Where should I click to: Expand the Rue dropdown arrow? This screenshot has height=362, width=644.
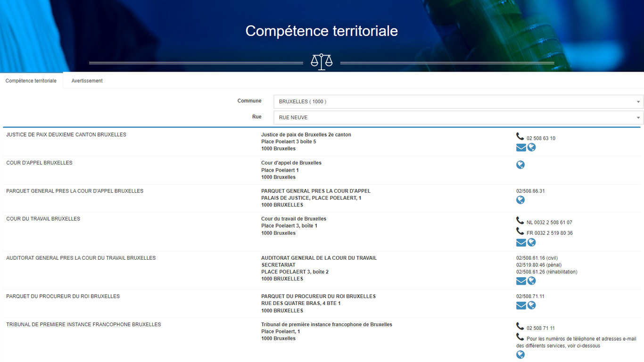pyautogui.click(x=638, y=118)
